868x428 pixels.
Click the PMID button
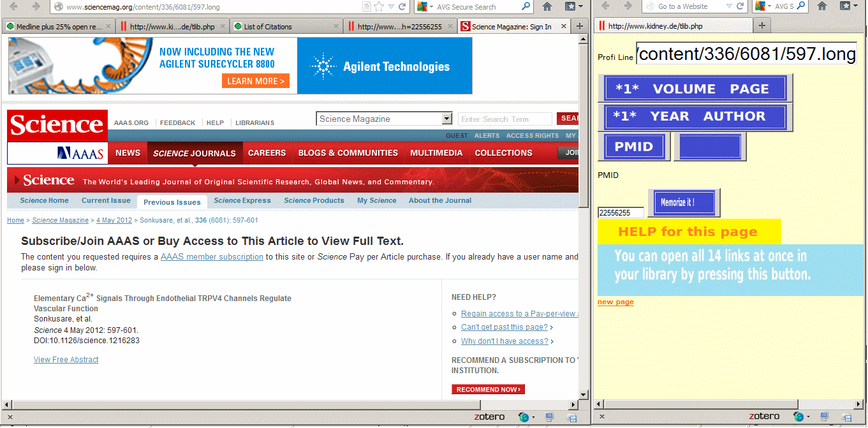click(634, 147)
